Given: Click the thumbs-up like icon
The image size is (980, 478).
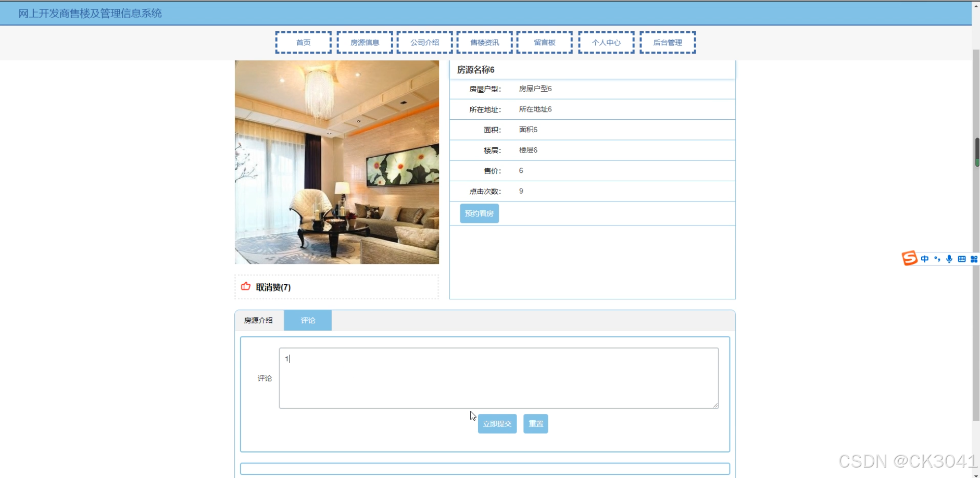Looking at the screenshot, I should point(245,286).
